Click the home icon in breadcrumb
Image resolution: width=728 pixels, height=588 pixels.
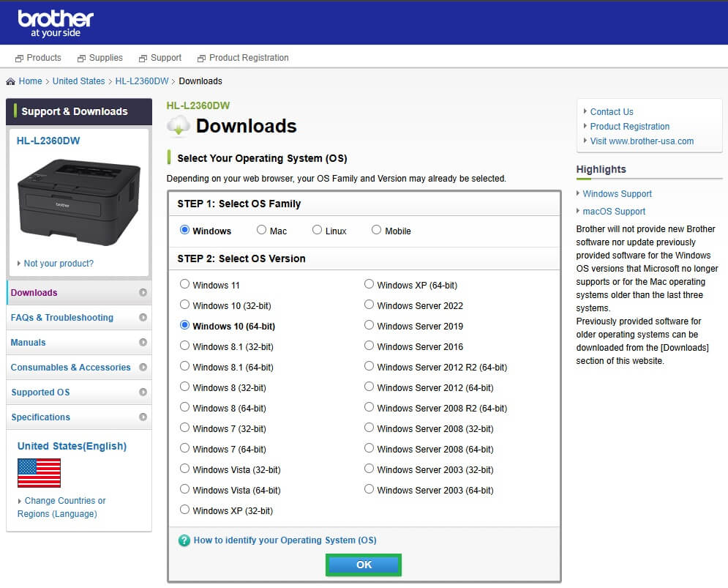10,81
